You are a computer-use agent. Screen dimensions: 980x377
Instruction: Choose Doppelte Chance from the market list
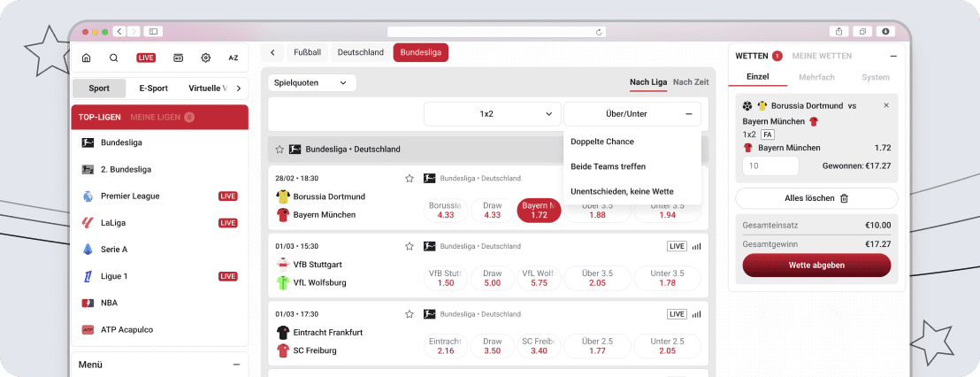click(602, 142)
